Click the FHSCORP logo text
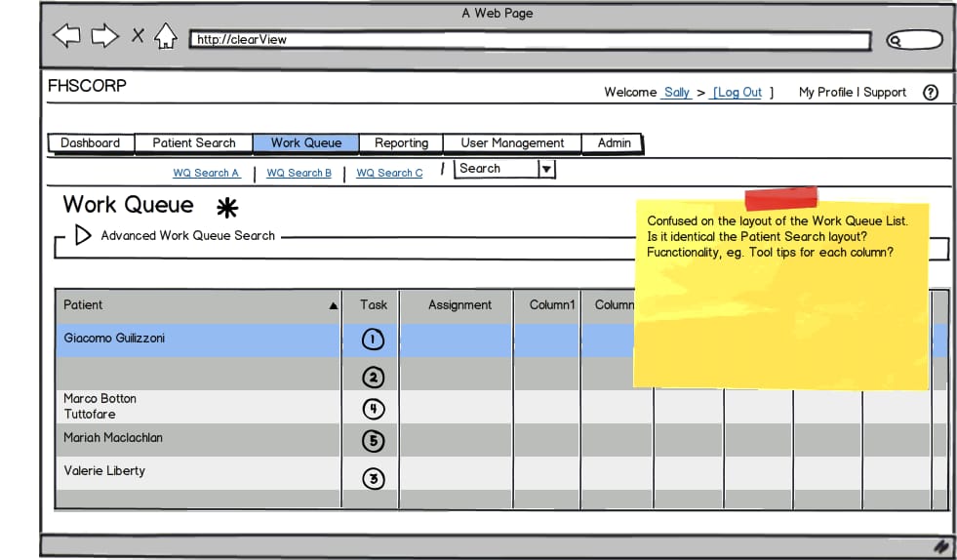 pyautogui.click(x=87, y=86)
